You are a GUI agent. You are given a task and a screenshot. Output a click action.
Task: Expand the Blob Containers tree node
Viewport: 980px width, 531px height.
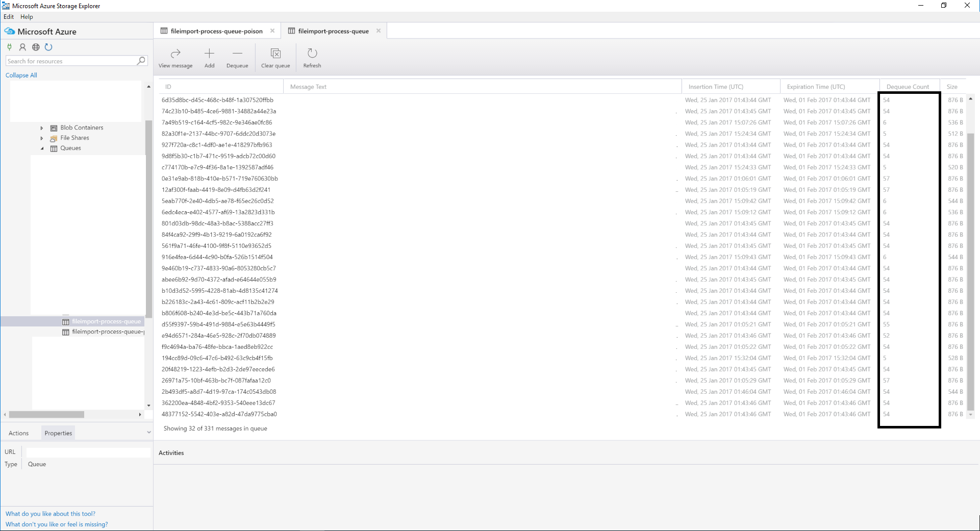coord(42,128)
